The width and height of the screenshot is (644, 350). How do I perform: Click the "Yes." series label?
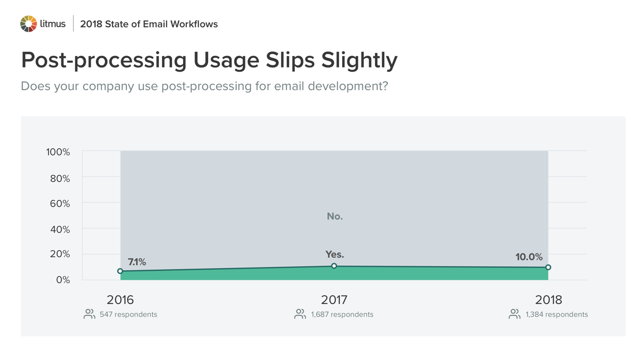point(334,254)
